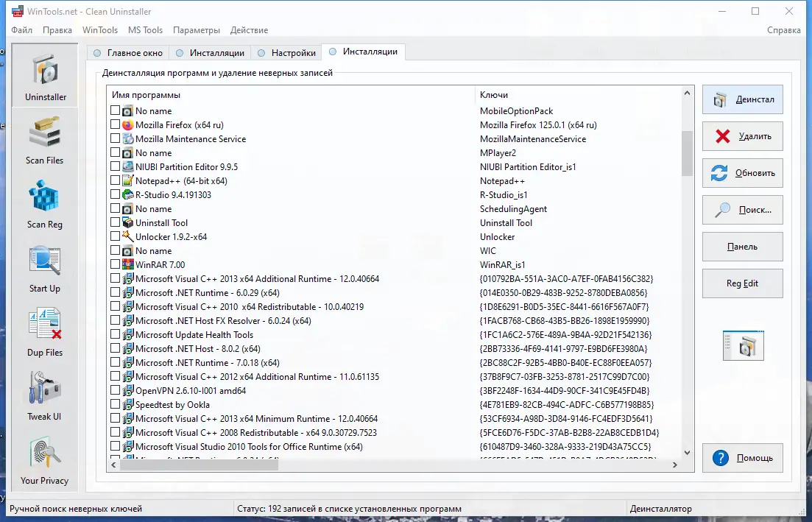
Task: Click the Speedtest by Ookla icon
Action: pyautogui.click(x=127, y=404)
